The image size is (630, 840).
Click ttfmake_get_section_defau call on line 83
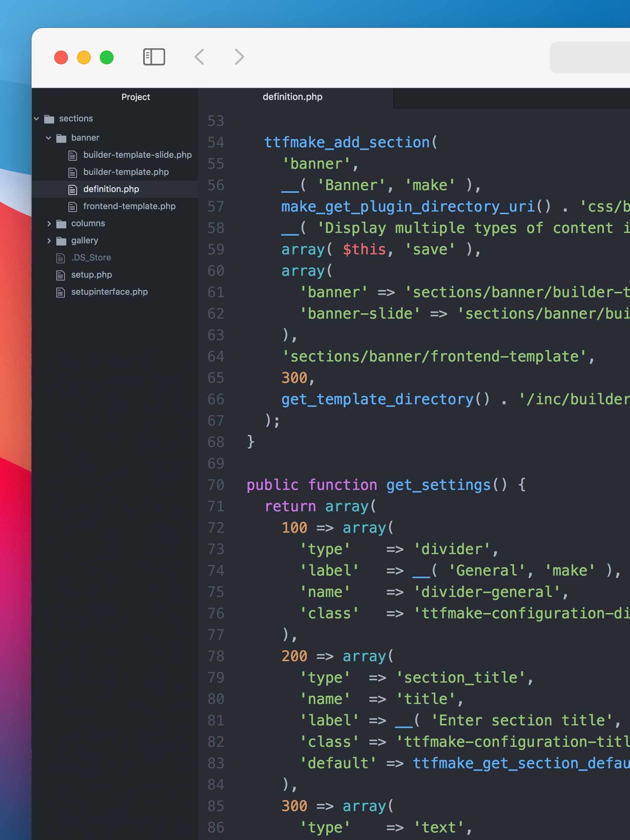tap(521, 764)
